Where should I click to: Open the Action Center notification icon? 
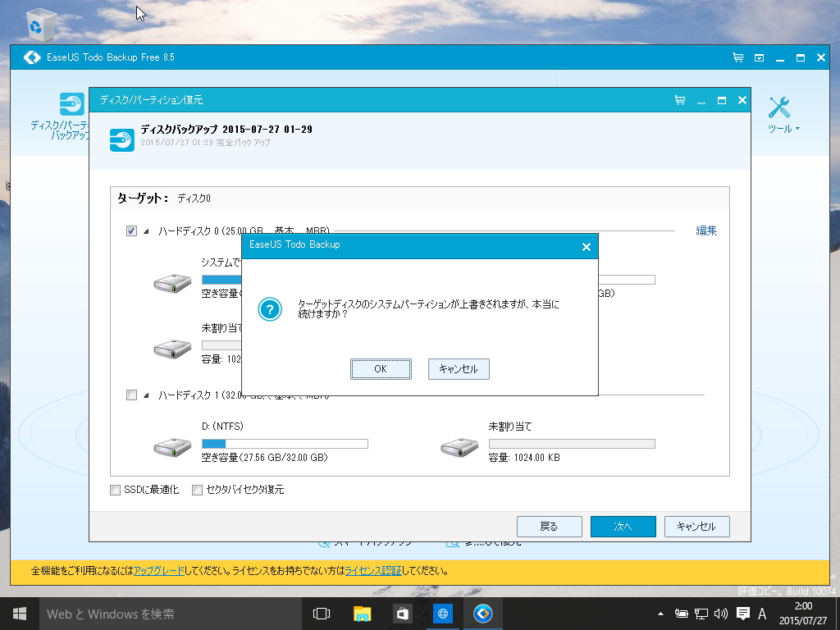point(743,614)
